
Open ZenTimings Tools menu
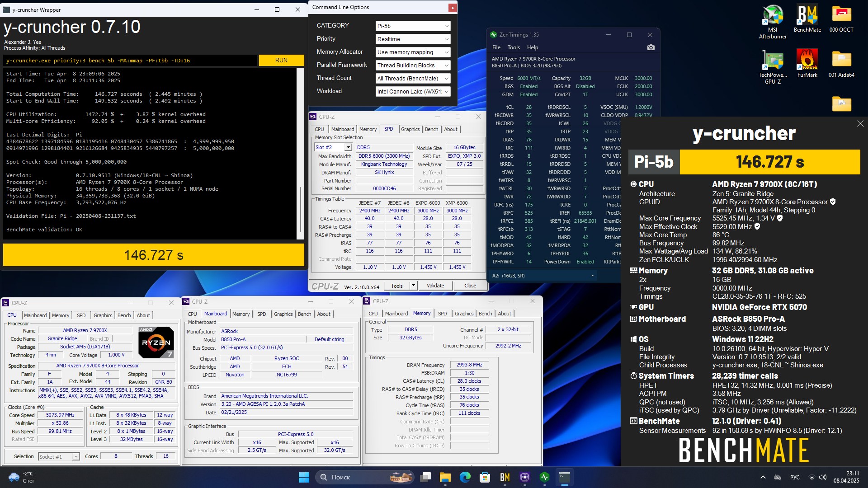pos(514,47)
